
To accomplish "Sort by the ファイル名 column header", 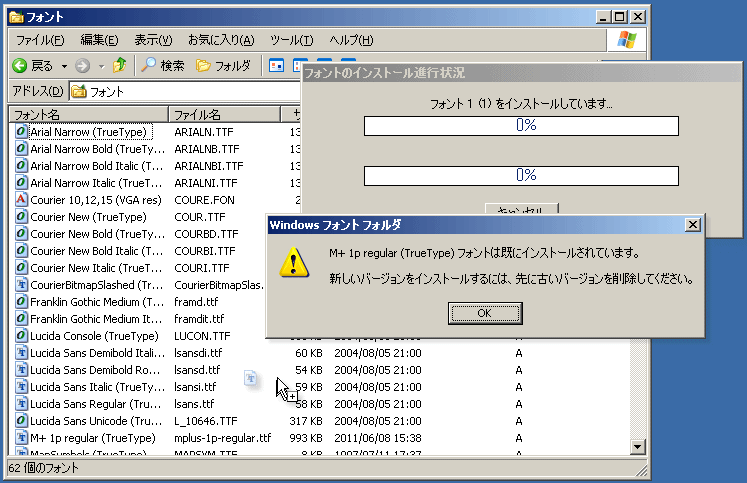I will pos(224,114).
